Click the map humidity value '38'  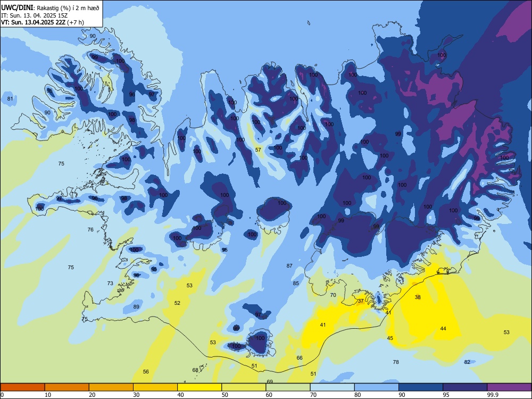418,297
